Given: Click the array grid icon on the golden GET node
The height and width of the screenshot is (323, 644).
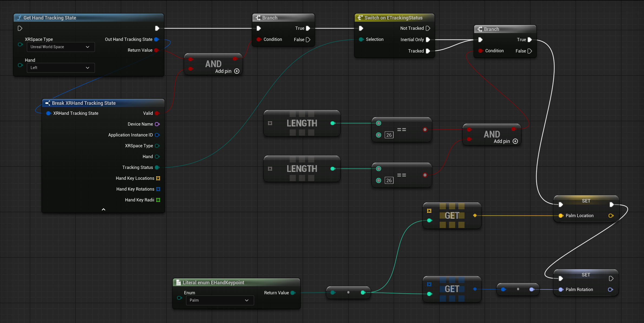Looking at the screenshot, I should (429, 210).
